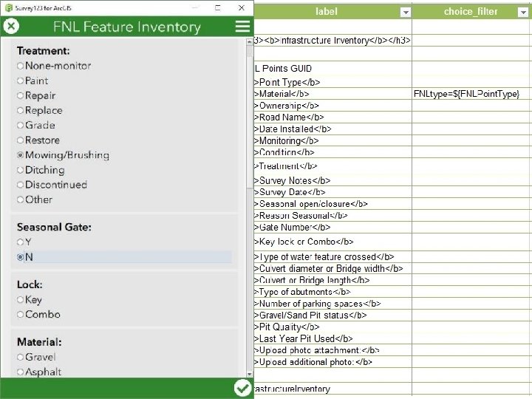Select Combo lock type
Viewport: 532px width, 399px height.
(38, 315)
